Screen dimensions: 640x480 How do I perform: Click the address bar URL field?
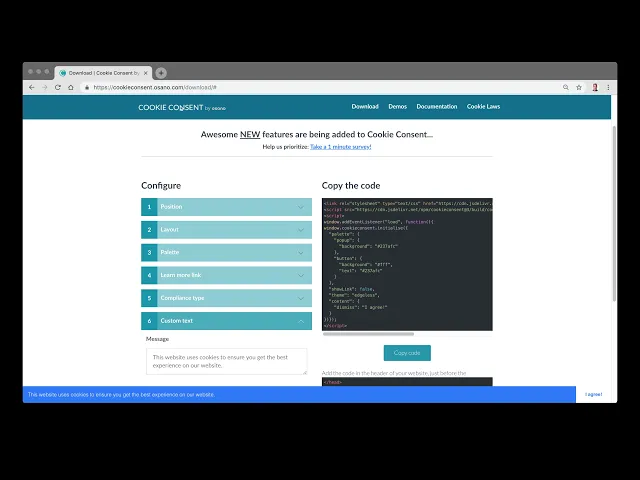pos(318,87)
